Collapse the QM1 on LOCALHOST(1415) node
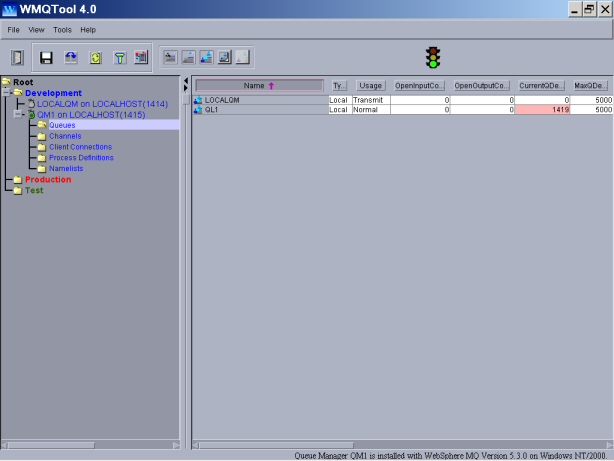Screen dimensions: 614x461 click(x=18, y=114)
